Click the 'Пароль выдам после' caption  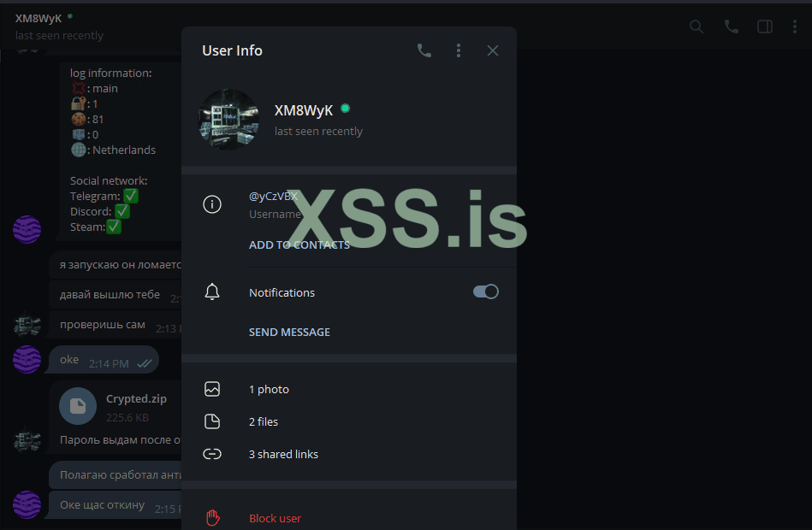tap(120, 440)
